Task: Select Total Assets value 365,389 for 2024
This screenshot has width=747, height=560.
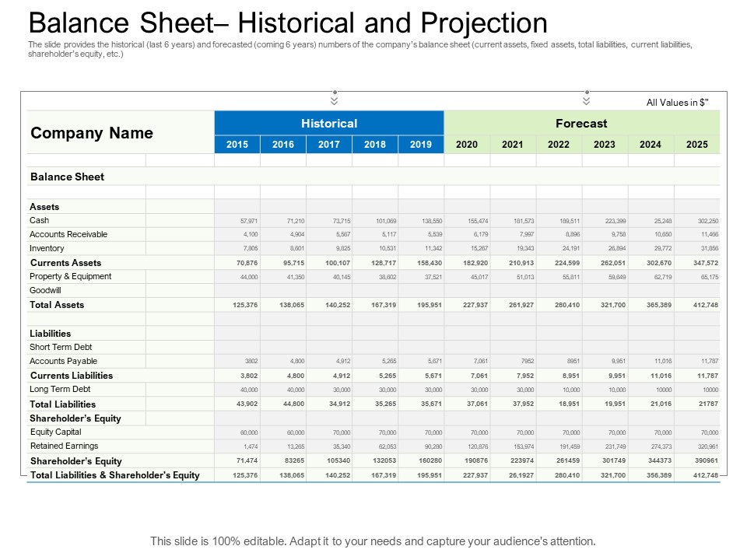Action: [x=659, y=305]
